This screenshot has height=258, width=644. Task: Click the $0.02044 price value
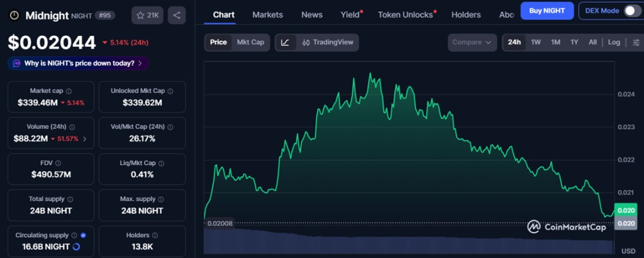pos(52,43)
